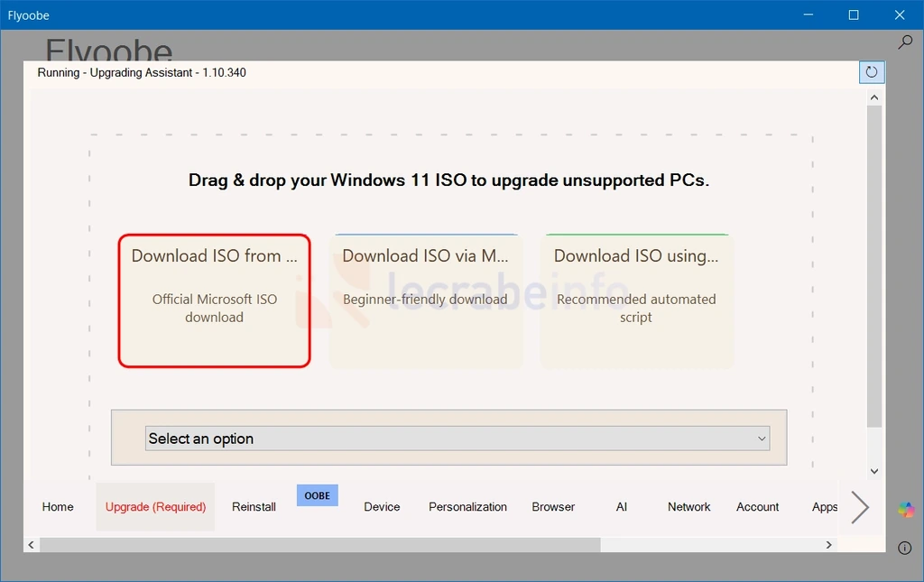Click the vertical scrollbar thumb
This screenshot has width=924, height=582.
pyautogui.click(x=874, y=266)
